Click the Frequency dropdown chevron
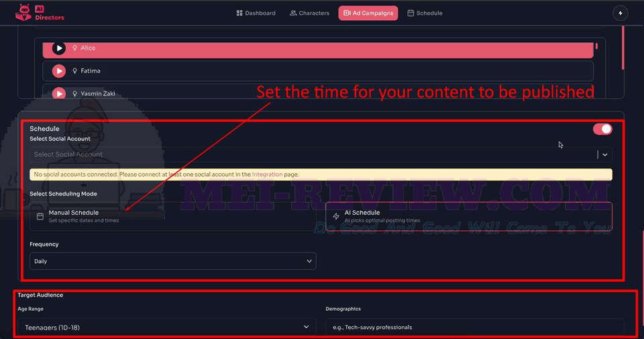This screenshot has height=339, width=644. pyautogui.click(x=309, y=261)
